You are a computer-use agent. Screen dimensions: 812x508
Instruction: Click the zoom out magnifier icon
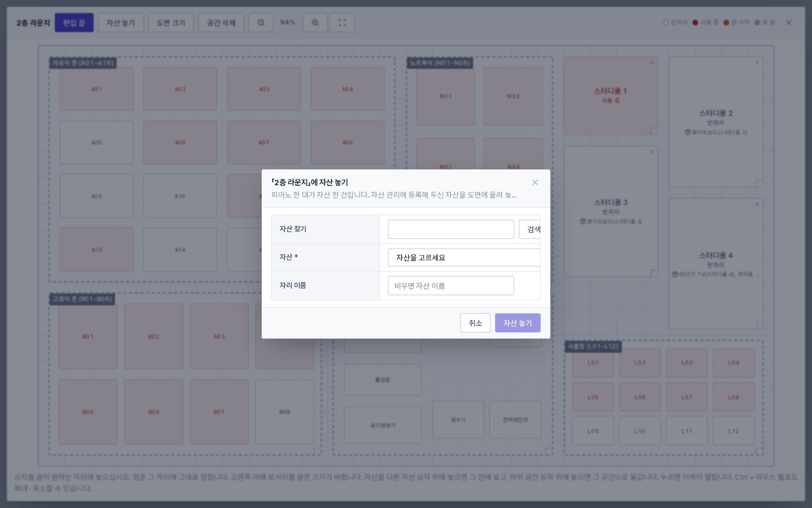(261, 23)
